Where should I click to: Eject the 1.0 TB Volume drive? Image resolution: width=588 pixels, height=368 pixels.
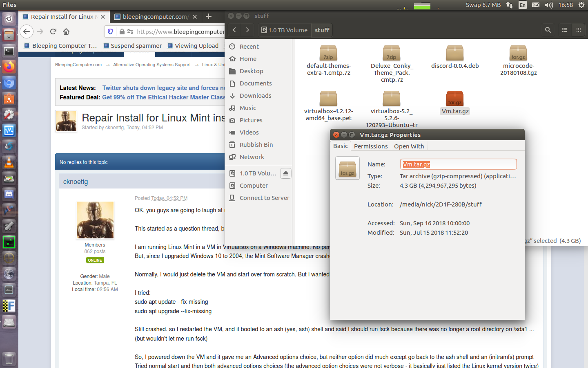286,173
